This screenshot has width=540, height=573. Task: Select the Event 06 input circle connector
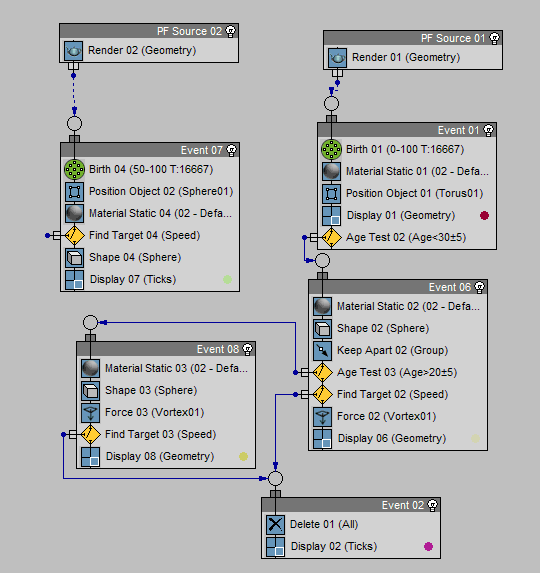322,261
